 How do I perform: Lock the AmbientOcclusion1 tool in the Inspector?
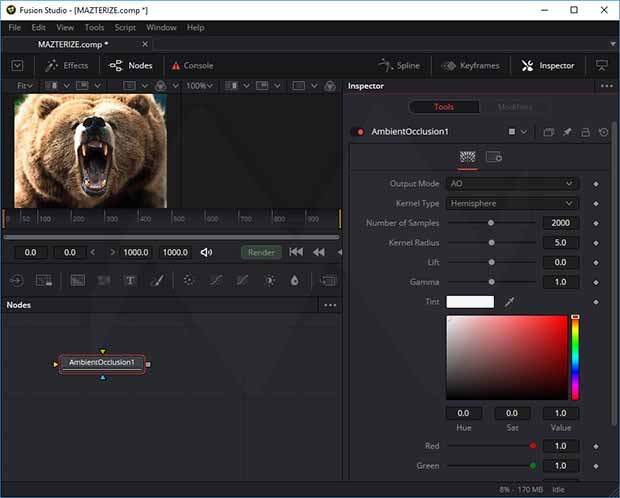[x=586, y=132]
